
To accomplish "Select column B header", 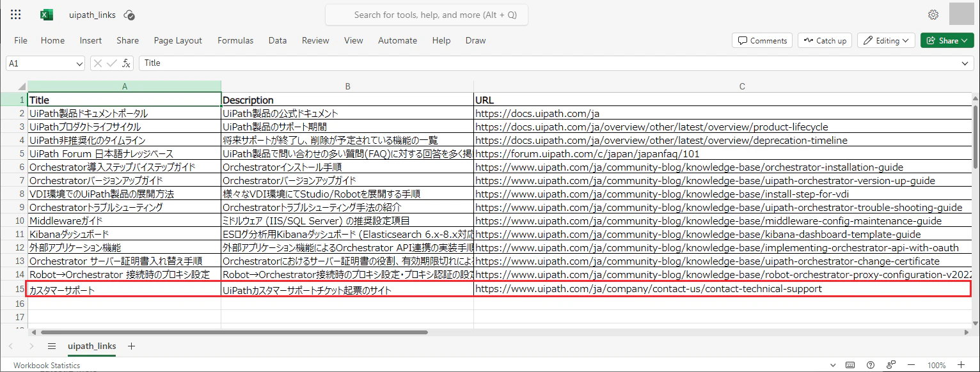I will tap(347, 86).
